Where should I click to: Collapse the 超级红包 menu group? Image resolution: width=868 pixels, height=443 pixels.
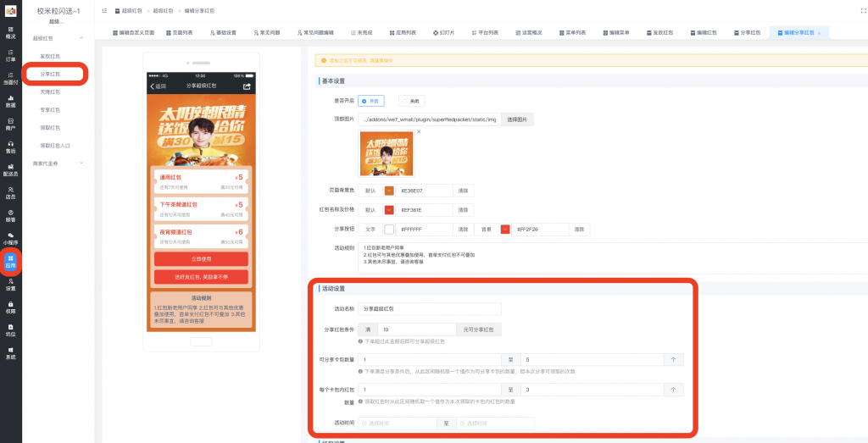click(x=82, y=38)
